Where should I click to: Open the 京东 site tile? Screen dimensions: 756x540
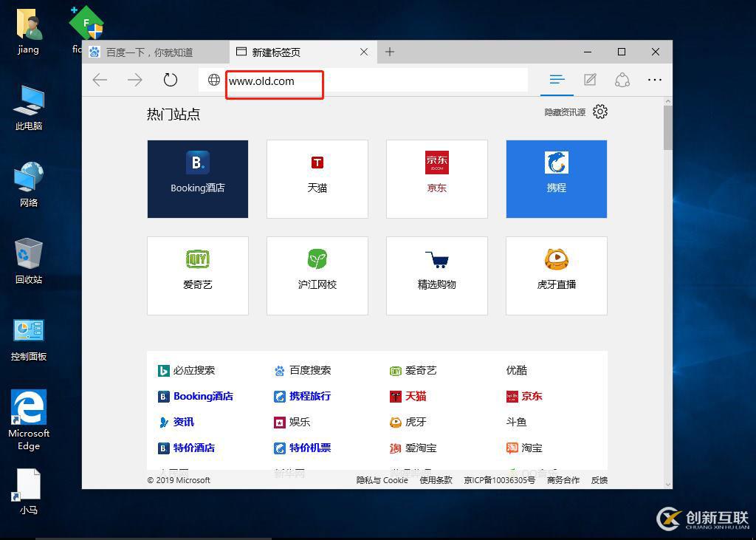tap(436, 179)
